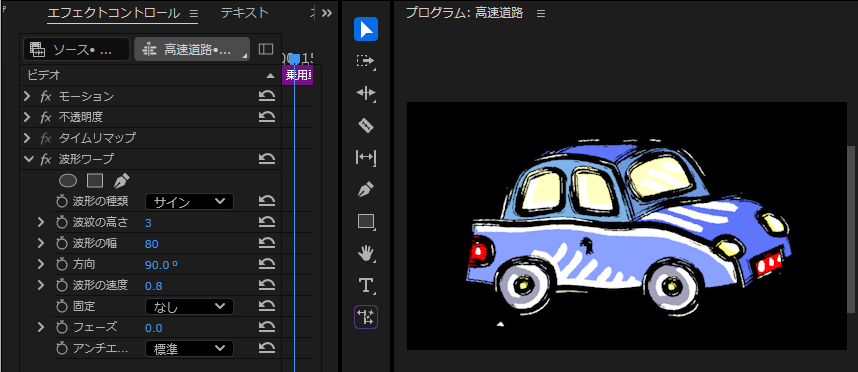Viewport: 858px width, 372px height.
Task: Select the Ripple Edit tool
Action: 366,93
